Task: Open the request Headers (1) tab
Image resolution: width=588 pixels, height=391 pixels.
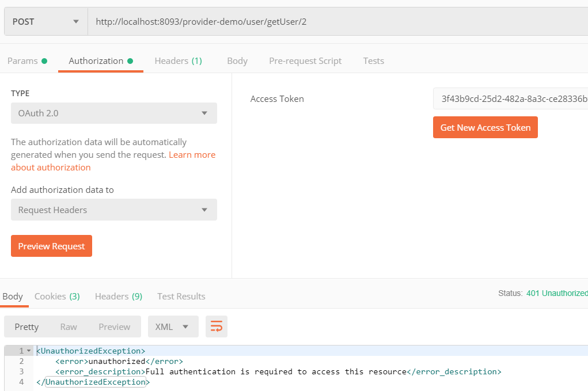Action: [178, 60]
